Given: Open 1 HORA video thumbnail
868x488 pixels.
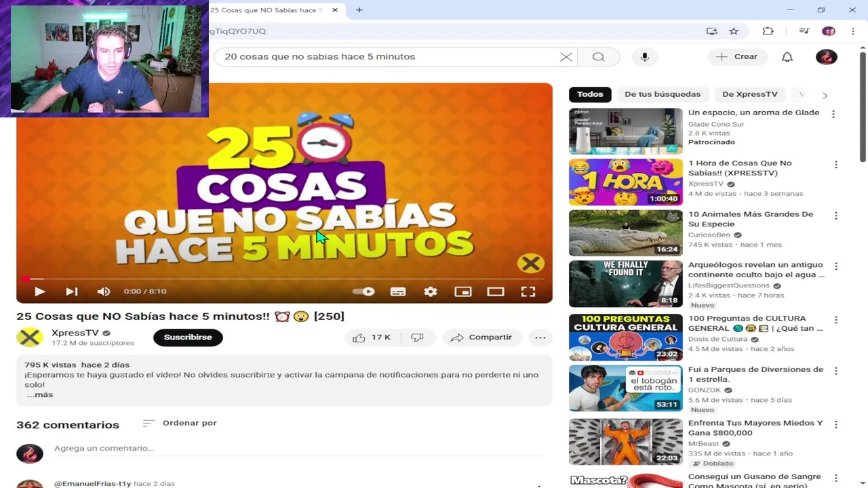Looking at the screenshot, I should 626,182.
